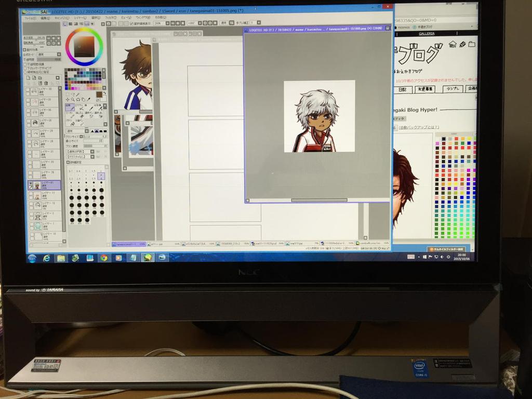Pick the Rotate view tool icon
The height and width of the screenshot is (399, 532).
click(x=78, y=100)
